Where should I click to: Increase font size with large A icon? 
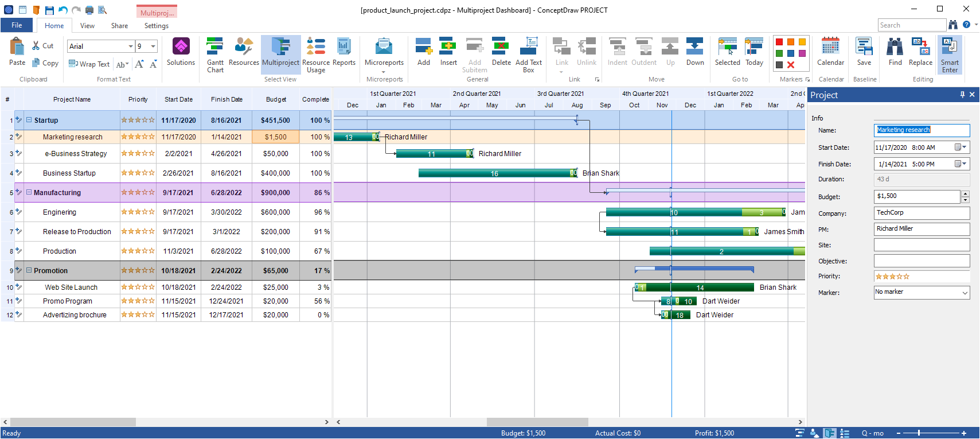139,64
